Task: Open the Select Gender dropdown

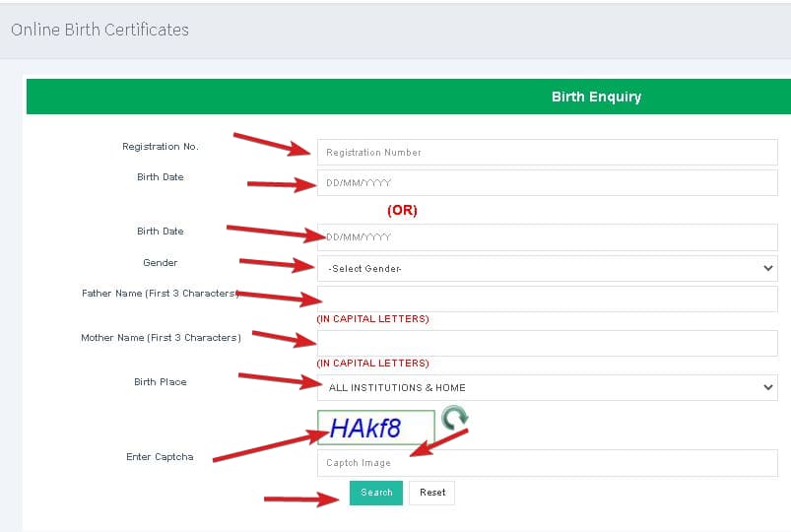Action: (547, 268)
